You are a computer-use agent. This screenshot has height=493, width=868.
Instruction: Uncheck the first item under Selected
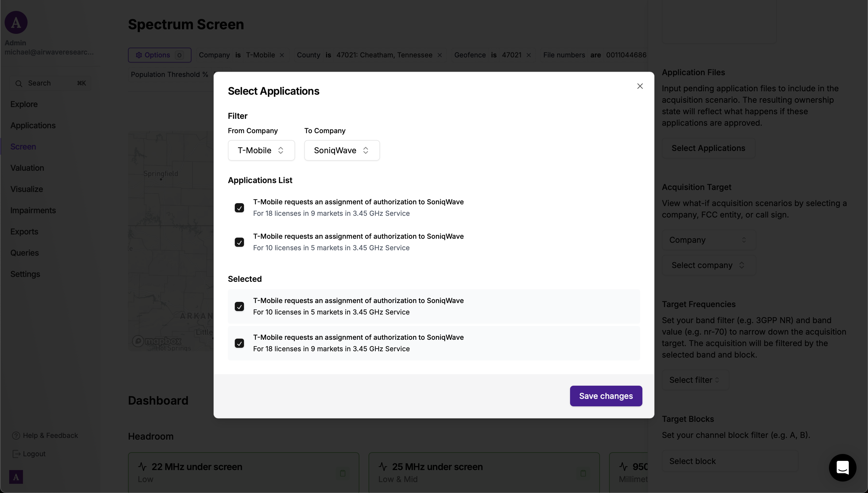point(240,306)
